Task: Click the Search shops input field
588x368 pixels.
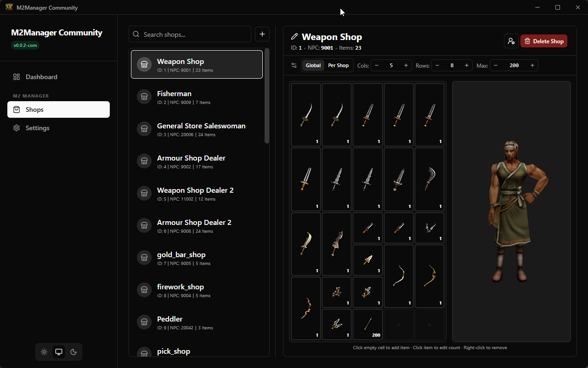Action: click(193, 34)
